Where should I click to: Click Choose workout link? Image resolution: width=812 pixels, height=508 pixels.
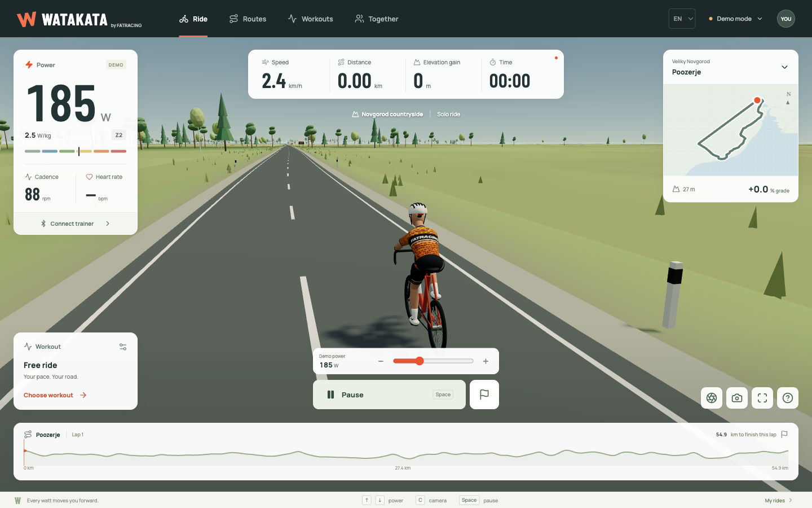(55, 395)
